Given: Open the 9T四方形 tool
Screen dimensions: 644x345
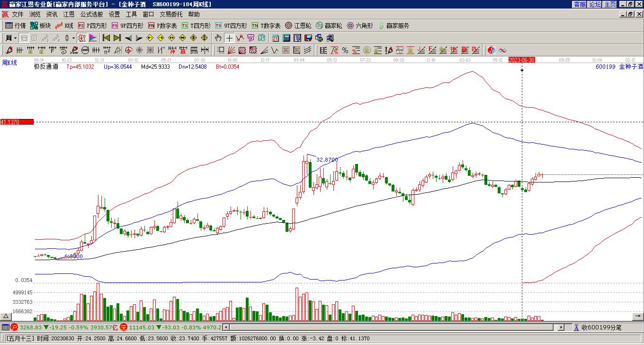Looking at the screenshot, I should coord(231,26).
